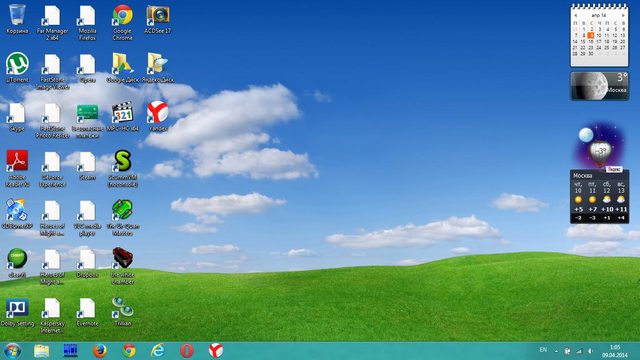Open Evernote desktop shortcut

click(x=87, y=312)
